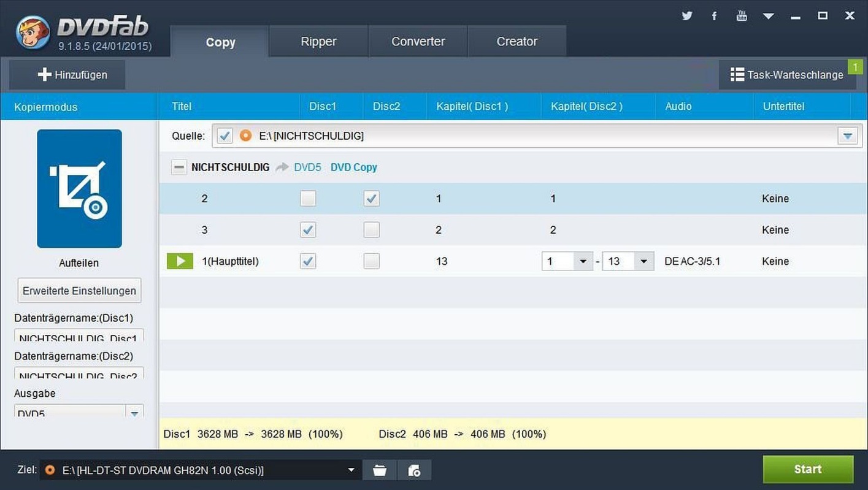Click Keine subtitle in title 2 row
The height and width of the screenshot is (490, 868).
(x=775, y=198)
